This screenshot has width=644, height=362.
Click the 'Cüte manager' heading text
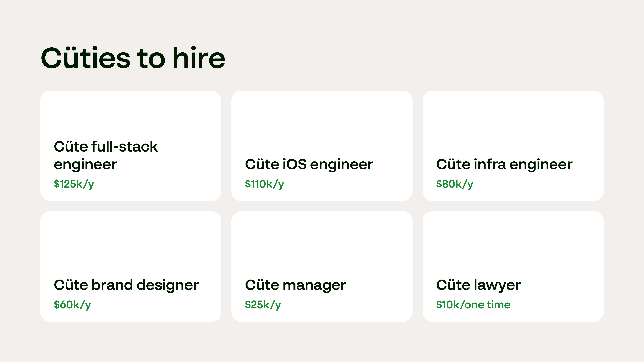coord(295,285)
